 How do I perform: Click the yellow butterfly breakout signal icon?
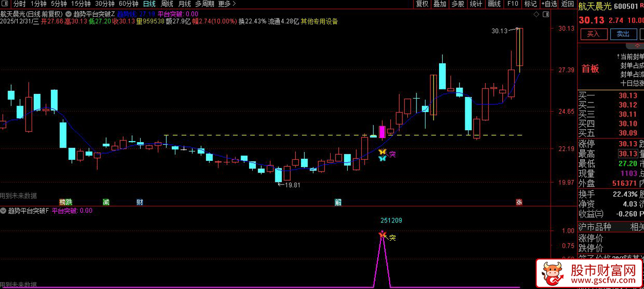[x=382, y=152]
